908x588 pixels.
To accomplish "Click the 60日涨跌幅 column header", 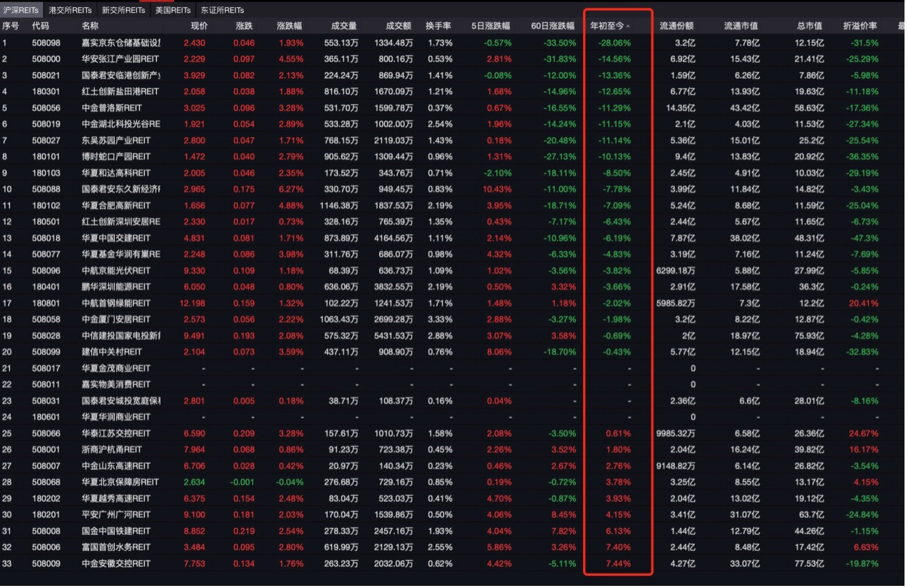I will (x=553, y=26).
